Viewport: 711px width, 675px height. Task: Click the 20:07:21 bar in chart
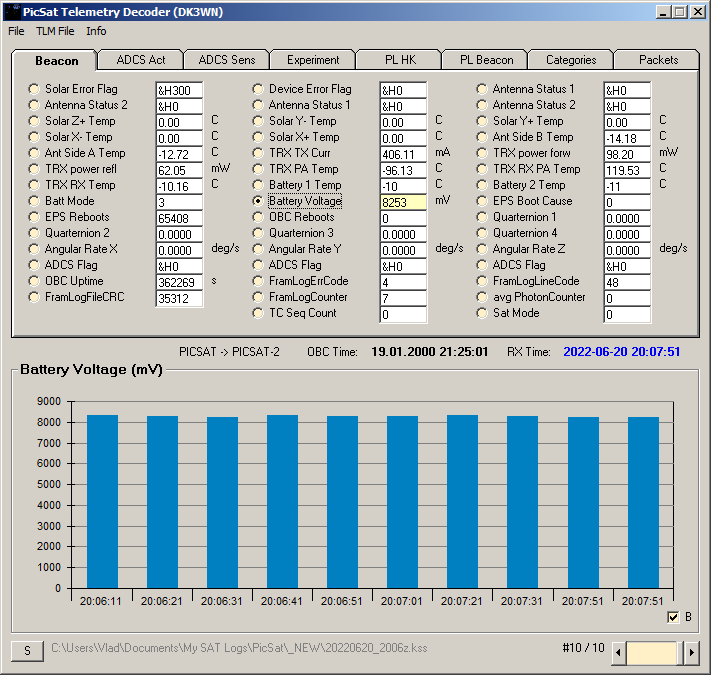(x=463, y=501)
